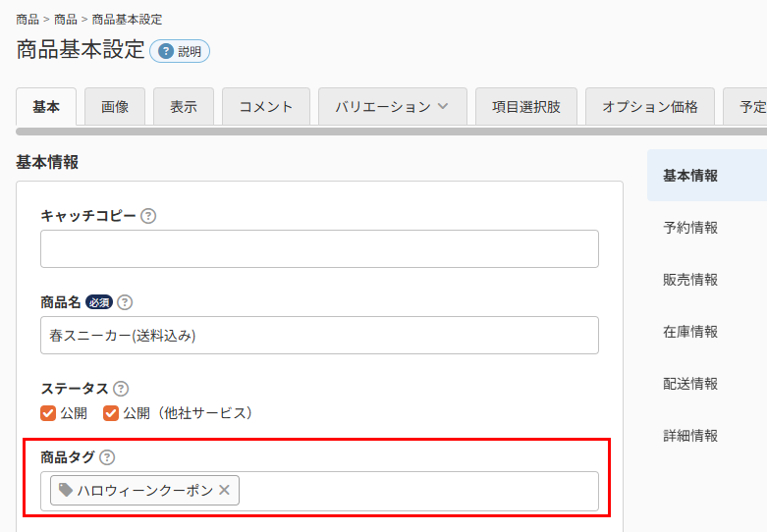Image resolution: width=767 pixels, height=532 pixels.
Task: Click the horizontal tab scrollbar
Action: click(x=391, y=132)
